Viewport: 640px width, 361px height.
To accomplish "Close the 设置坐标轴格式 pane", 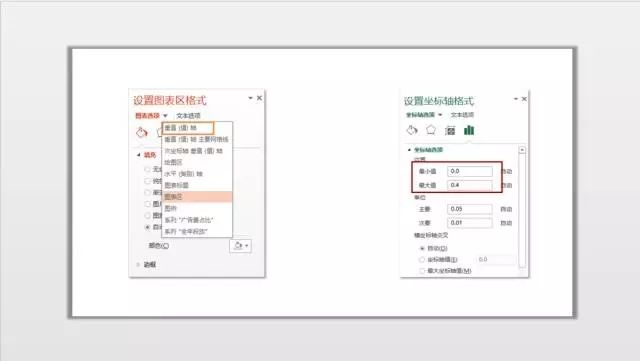I will click(524, 99).
